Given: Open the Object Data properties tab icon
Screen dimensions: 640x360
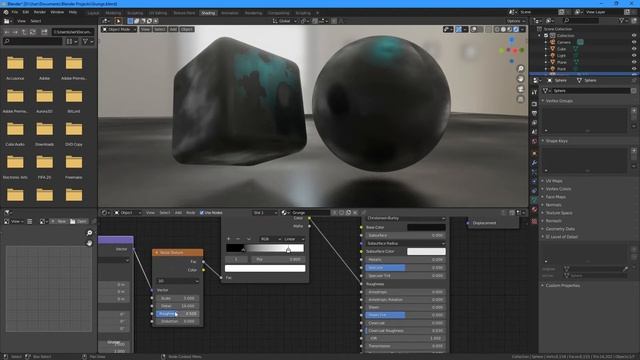Looking at the screenshot, I should pyautogui.click(x=534, y=200).
